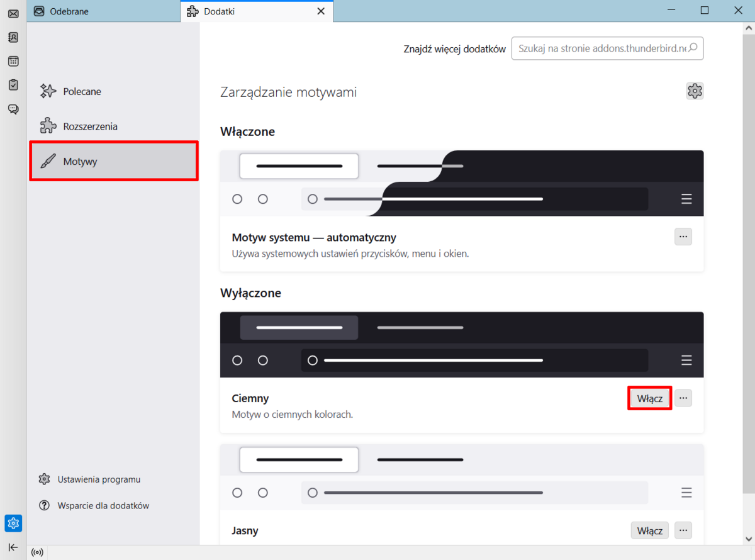
Task: Open the Address Book icon
Action: pyautogui.click(x=13, y=37)
